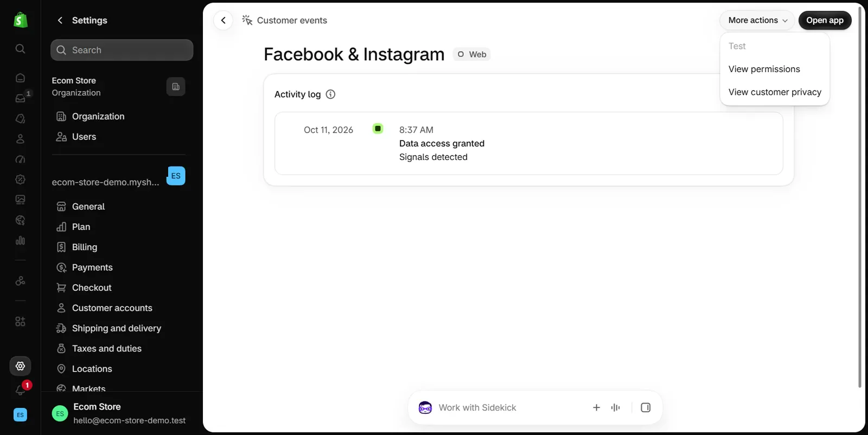Open the Apps grid icon in left rail
Image resolution: width=868 pixels, height=435 pixels.
[20, 322]
